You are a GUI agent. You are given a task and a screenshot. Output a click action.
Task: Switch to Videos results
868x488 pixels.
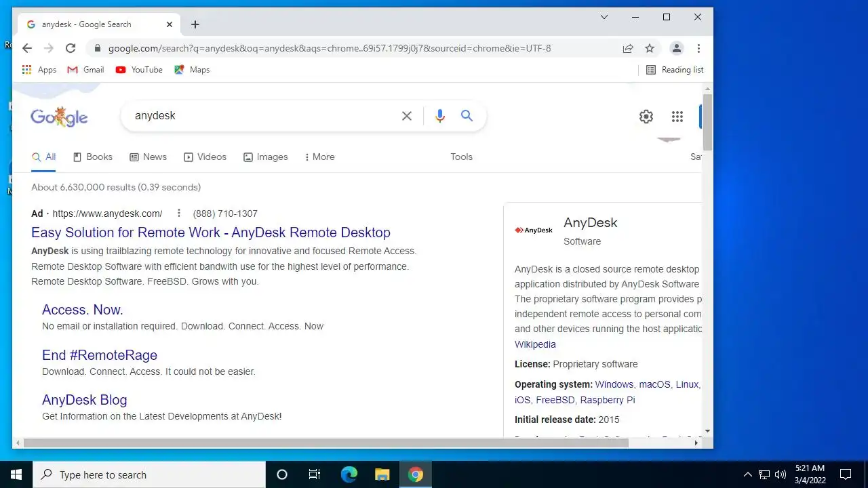point(205,157)
